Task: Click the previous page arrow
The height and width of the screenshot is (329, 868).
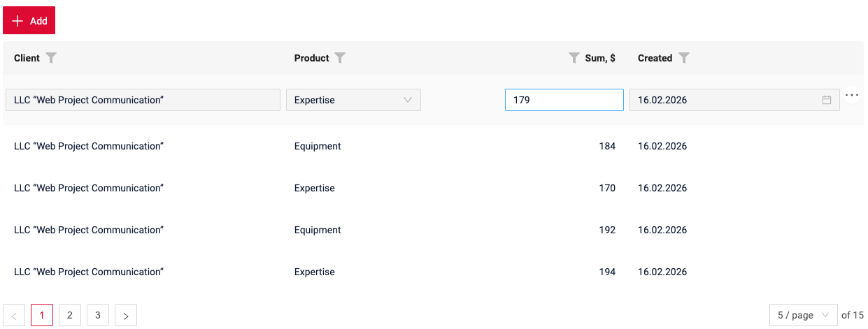Action: point(14,315)
